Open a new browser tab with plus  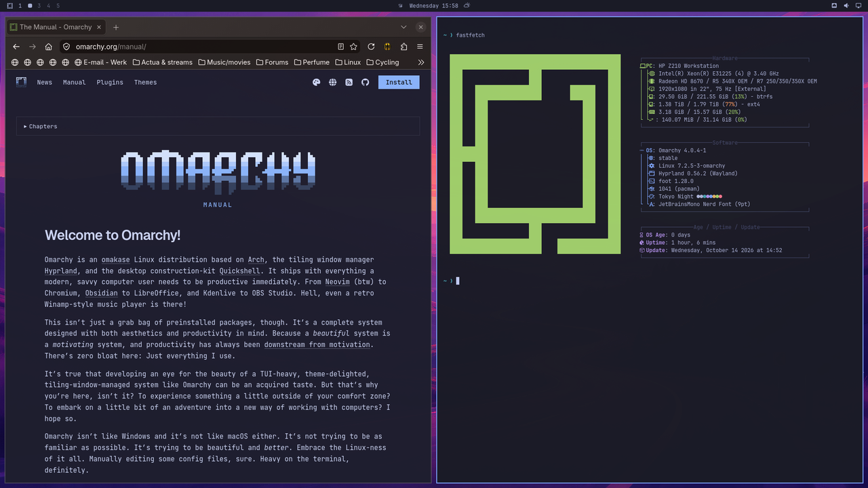(x=116, y=27)
